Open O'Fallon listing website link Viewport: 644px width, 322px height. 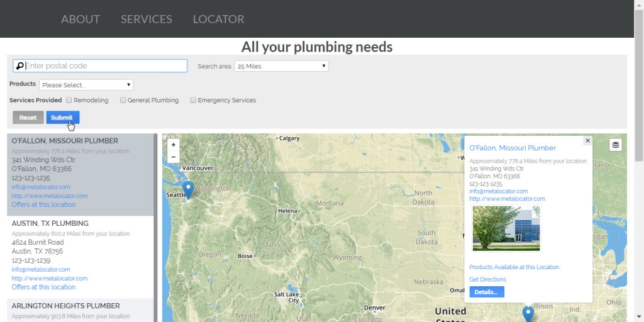(x=49, y=196)
